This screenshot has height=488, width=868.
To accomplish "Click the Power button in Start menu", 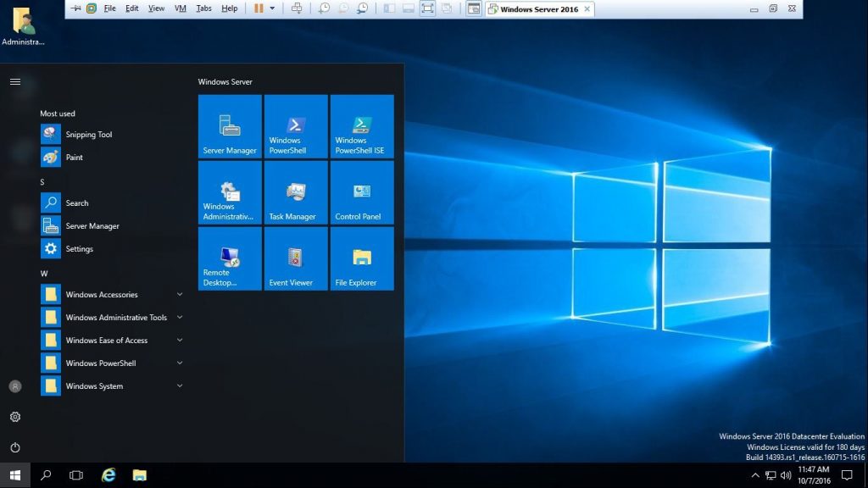I will [x=14, y=448].
